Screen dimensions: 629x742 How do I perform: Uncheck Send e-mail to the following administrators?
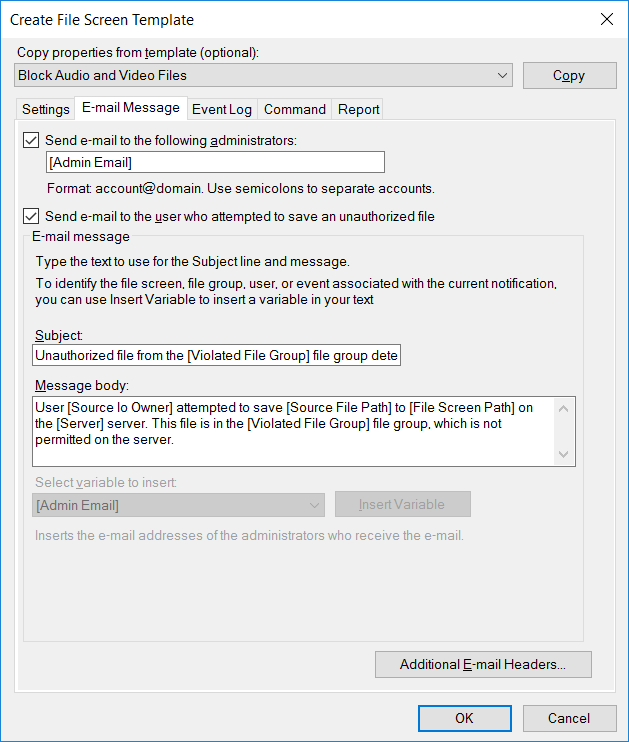point(31,140)
